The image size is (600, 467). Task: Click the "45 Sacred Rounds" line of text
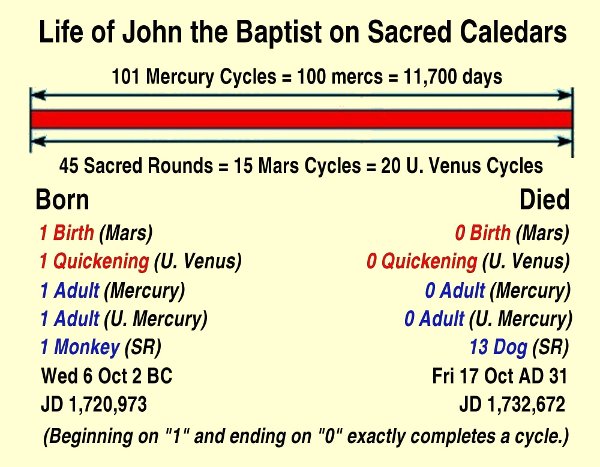301,166
